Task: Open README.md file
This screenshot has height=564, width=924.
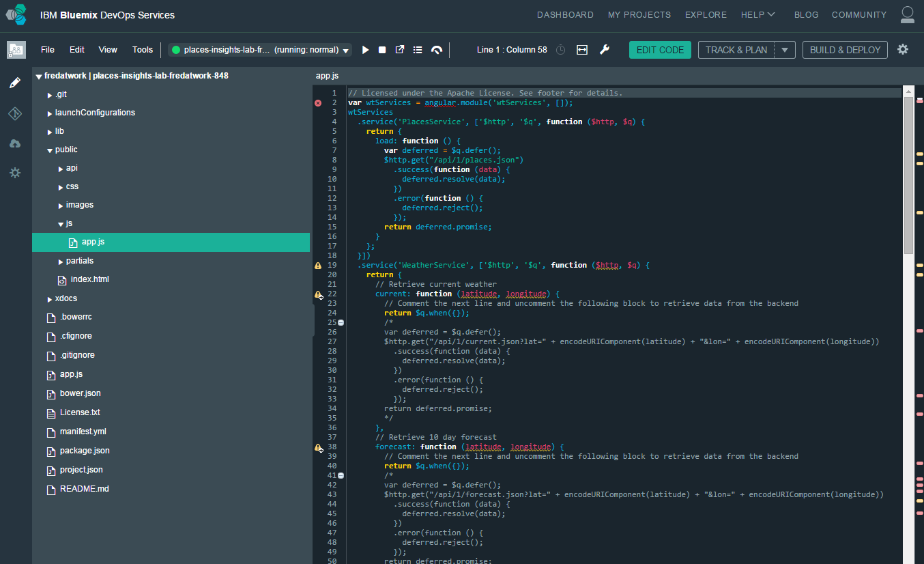Action: (84, 489)
